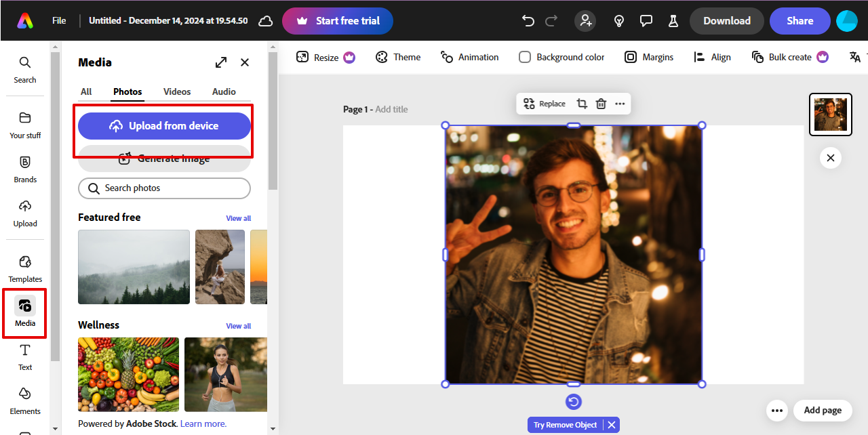Viewport: 868px width, 435px height.
Task: Open Templates in the sidebar
Action: [x=25, y=269]
